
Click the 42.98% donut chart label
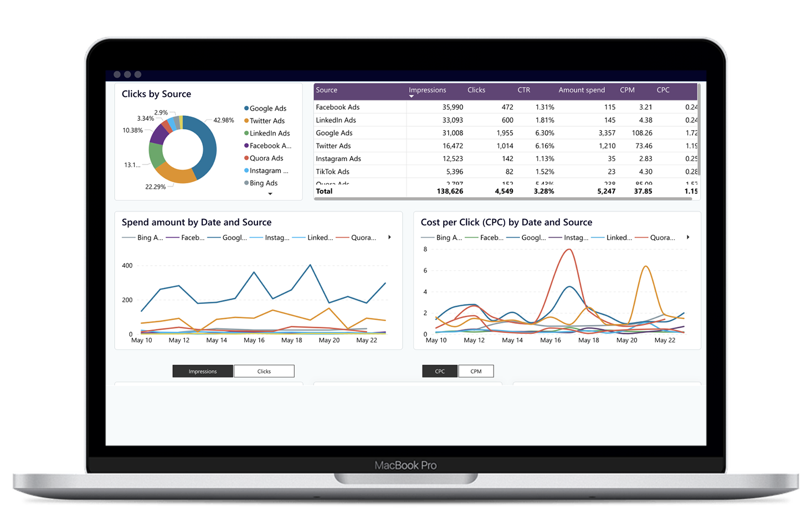[x=224, y=120]
